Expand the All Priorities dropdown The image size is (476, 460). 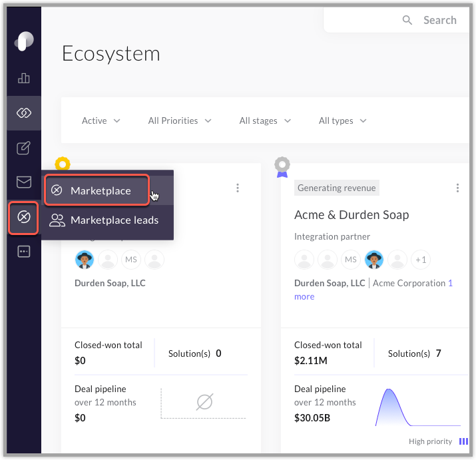[180, 121]
